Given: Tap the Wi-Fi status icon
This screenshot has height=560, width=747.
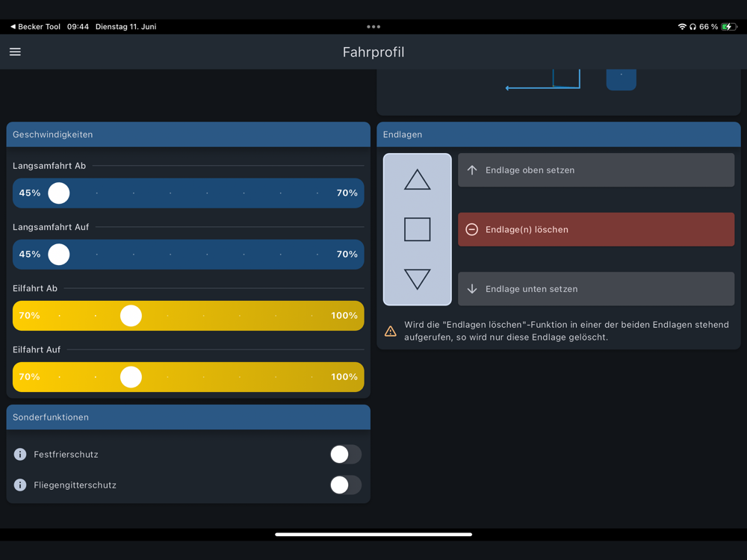Looking at the screenshot, I should 682,27.
